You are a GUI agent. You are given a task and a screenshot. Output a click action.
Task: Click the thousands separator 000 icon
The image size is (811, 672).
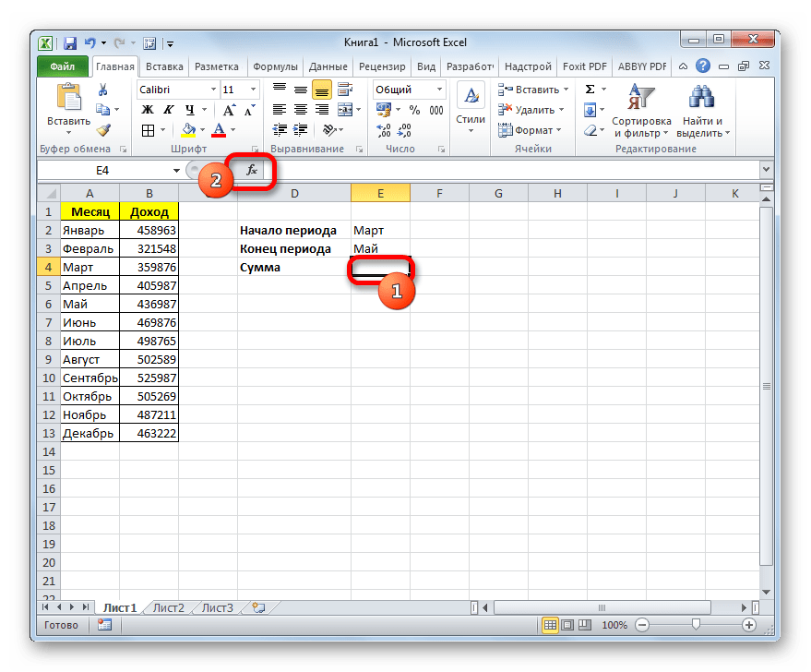point(436,110)
